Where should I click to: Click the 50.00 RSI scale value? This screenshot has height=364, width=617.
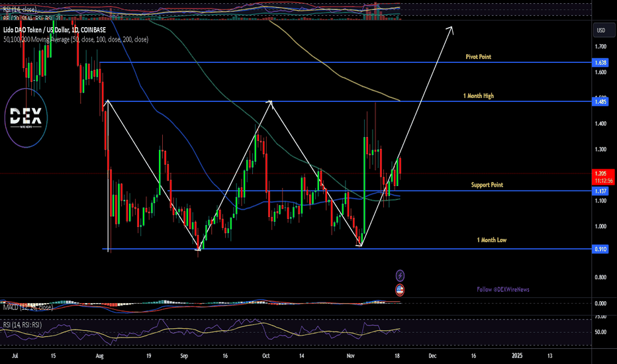coord(600,332)
